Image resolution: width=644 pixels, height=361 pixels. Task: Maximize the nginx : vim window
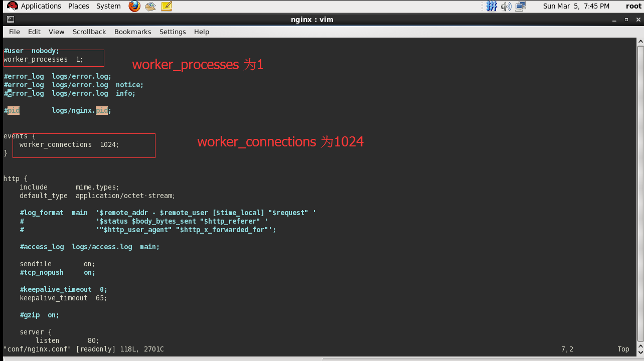pos(626,20)
